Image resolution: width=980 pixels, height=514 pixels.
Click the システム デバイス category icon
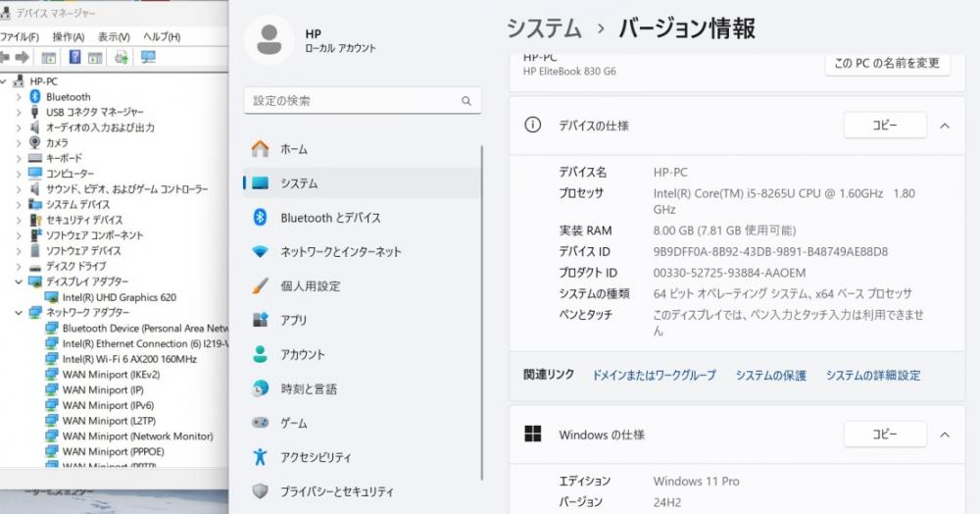coord(35,204)
